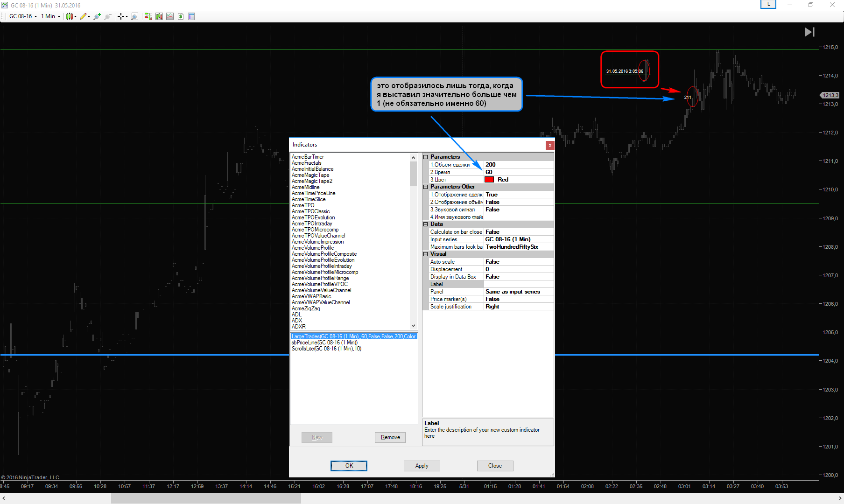Open the Indicators toolbar icon
Screen dimensions: 844x504
[x=170, y=16]
